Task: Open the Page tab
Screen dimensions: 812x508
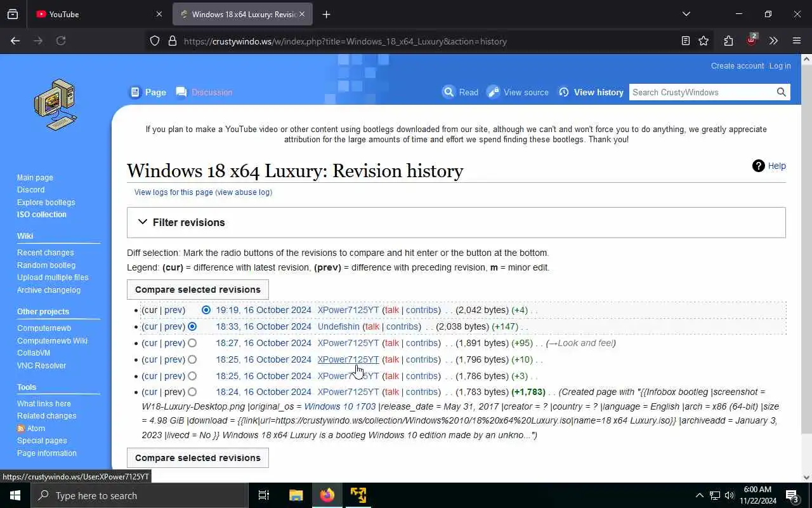Action: (x=148, y=92)
